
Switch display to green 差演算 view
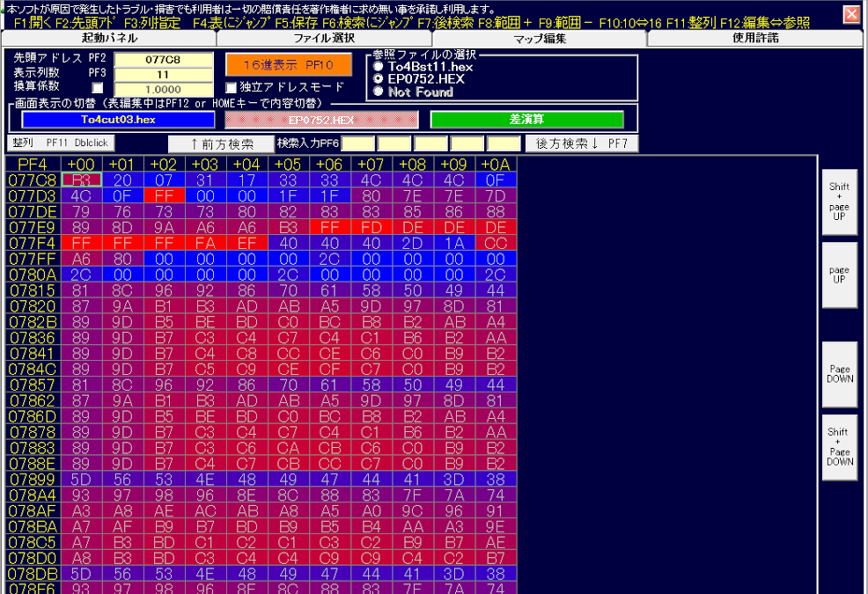tap(526, 120)
